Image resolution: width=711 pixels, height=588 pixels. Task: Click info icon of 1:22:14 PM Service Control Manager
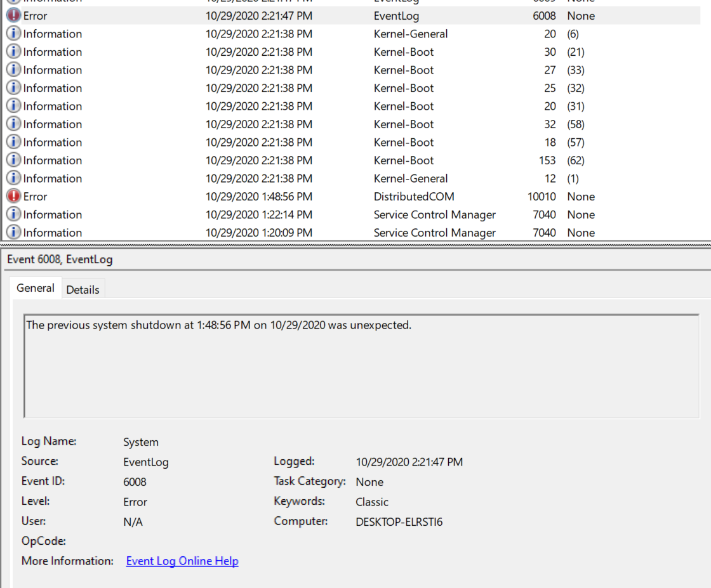click(13, 214)
